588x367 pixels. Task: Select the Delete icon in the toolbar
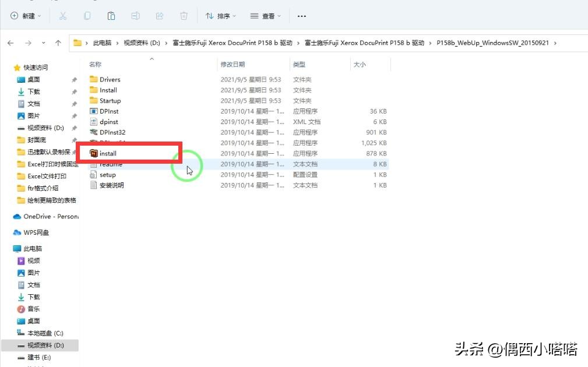coord(183,16)
